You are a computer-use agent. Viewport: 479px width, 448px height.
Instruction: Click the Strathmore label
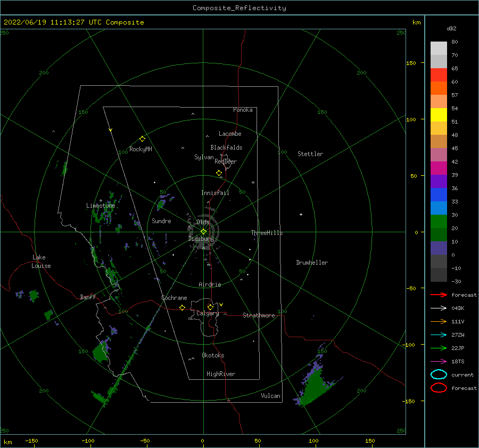tap(259, 315)
